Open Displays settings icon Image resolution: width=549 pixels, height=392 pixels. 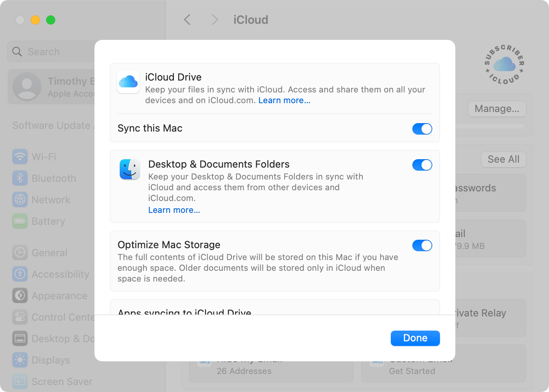20,360
